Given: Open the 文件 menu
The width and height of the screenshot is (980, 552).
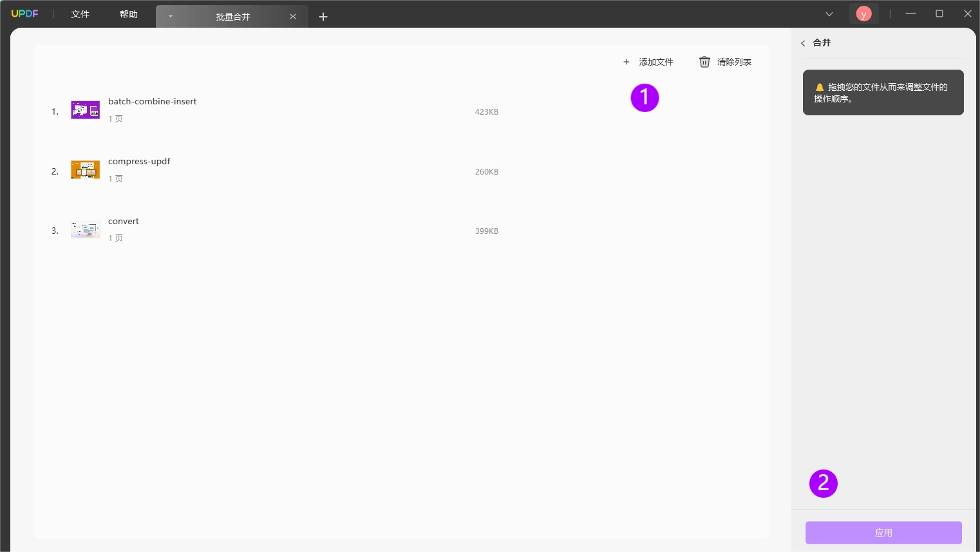Looking at the screenshot, I should tap(80, 14).
